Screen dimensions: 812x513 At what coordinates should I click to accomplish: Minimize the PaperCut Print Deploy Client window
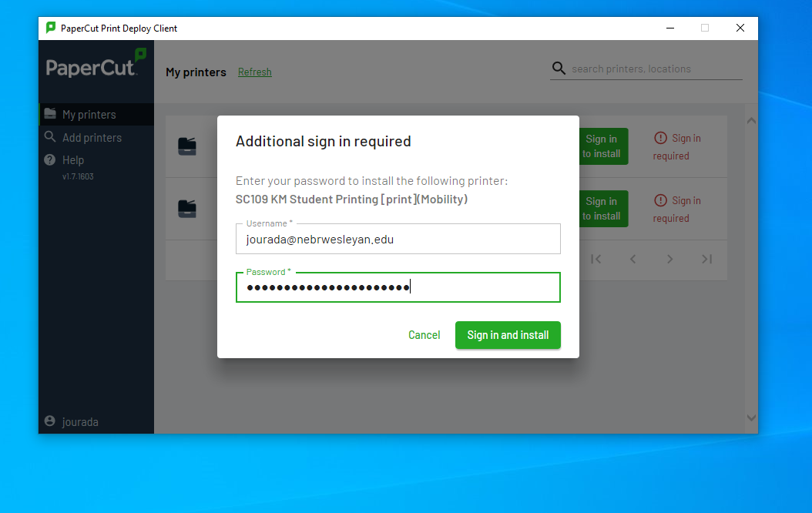[670, 28]
